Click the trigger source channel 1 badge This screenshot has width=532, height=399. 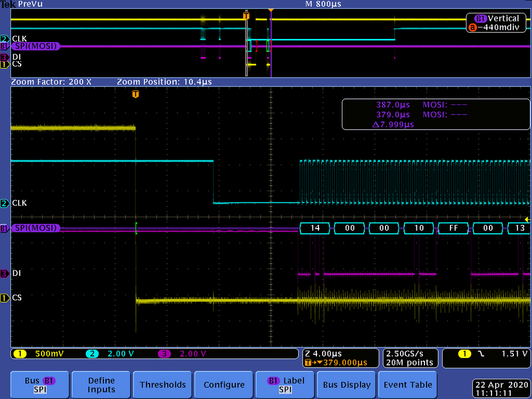(x=464, y=354)
